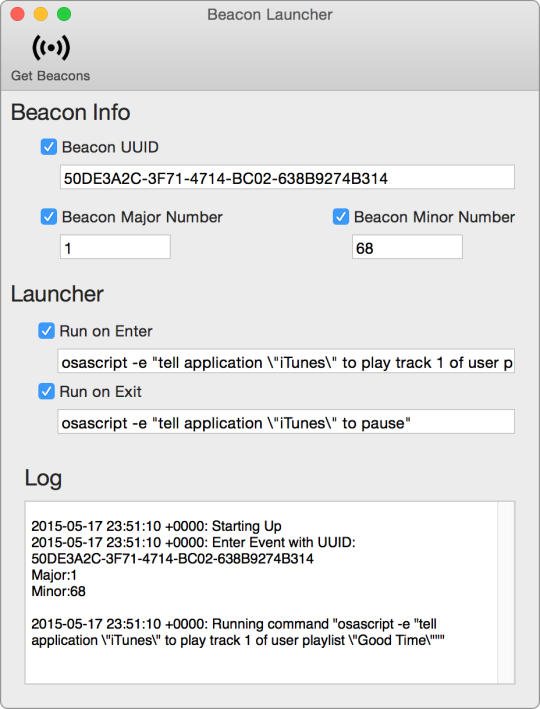Zoom the window with green button
Image resolution: width=540 pixels, height=709 pixels.
pyautogui.click(x=64, y=14)
